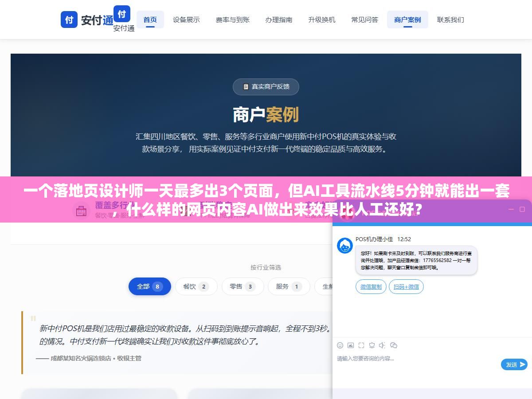Open the 首页 nav tab

pos(150,20)
